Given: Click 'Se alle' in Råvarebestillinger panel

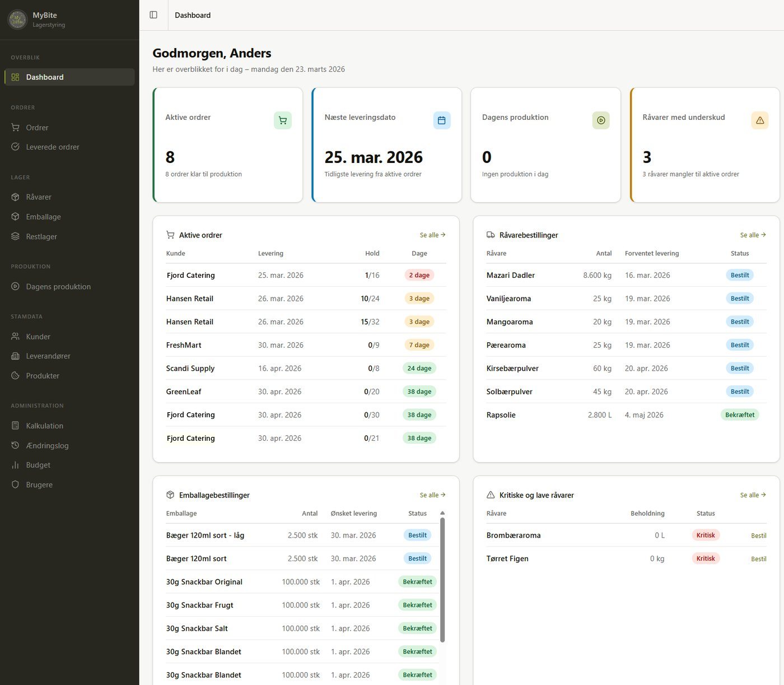Looking at the screenshot, I should pyautogui.click(x=753, y=235).
